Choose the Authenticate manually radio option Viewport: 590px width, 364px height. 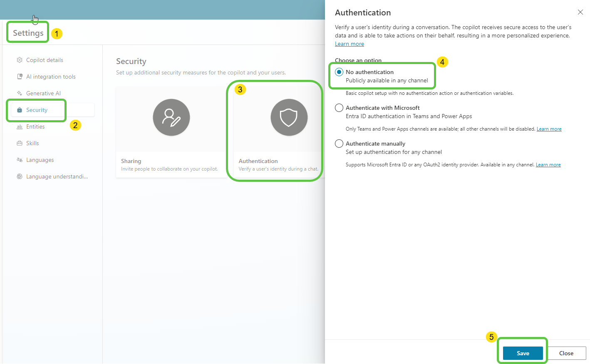pos(339,144)
